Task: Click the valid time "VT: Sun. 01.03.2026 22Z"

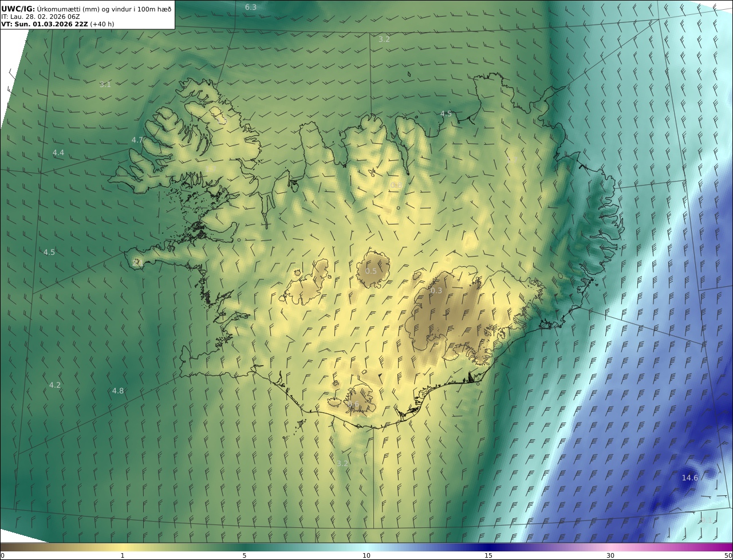Action: tap(45, 24)
